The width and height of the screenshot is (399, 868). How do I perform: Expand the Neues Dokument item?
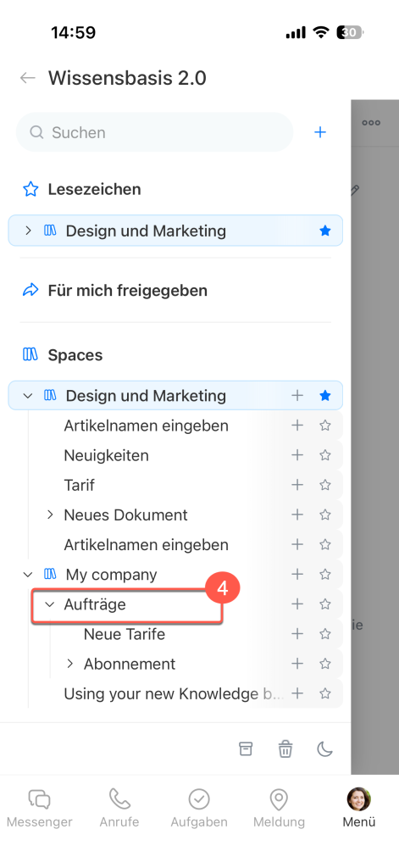[x=50, y=515]
